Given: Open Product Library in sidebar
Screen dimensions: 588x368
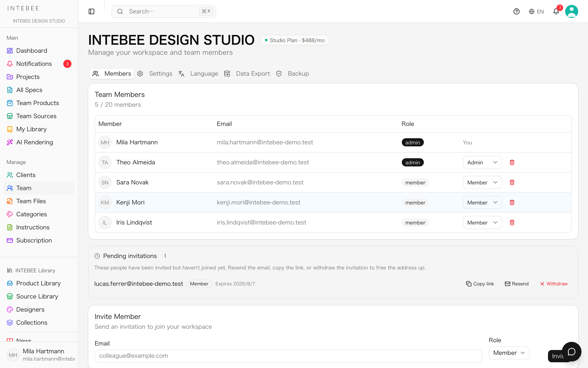Looking at the screenshot, I should click(x=39, y=283).
